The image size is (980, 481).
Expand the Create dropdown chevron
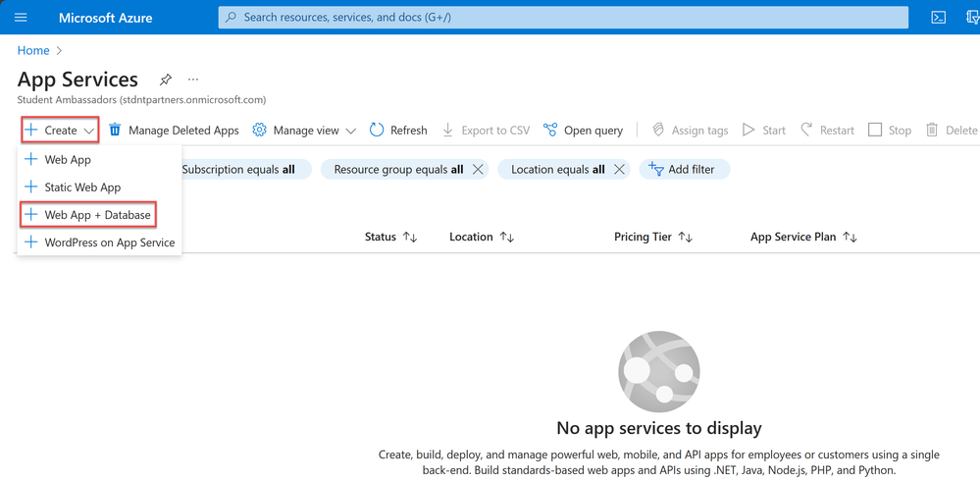click(88, 131)
